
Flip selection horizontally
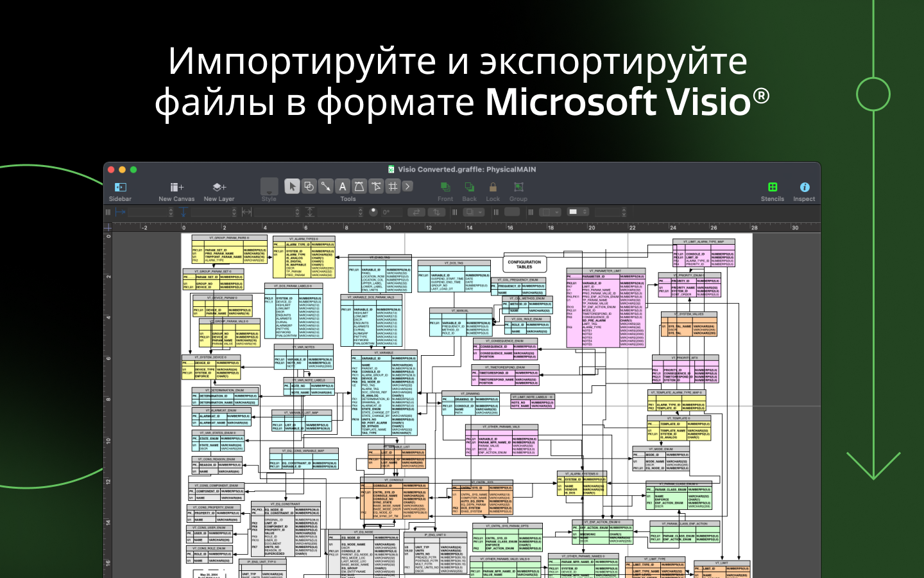416,212
